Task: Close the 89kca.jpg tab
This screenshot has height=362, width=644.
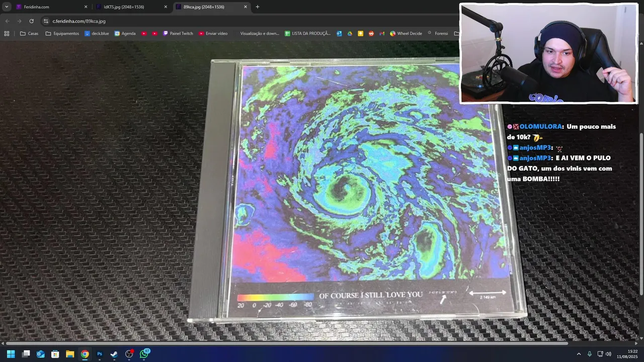Action: pos(246,7)
